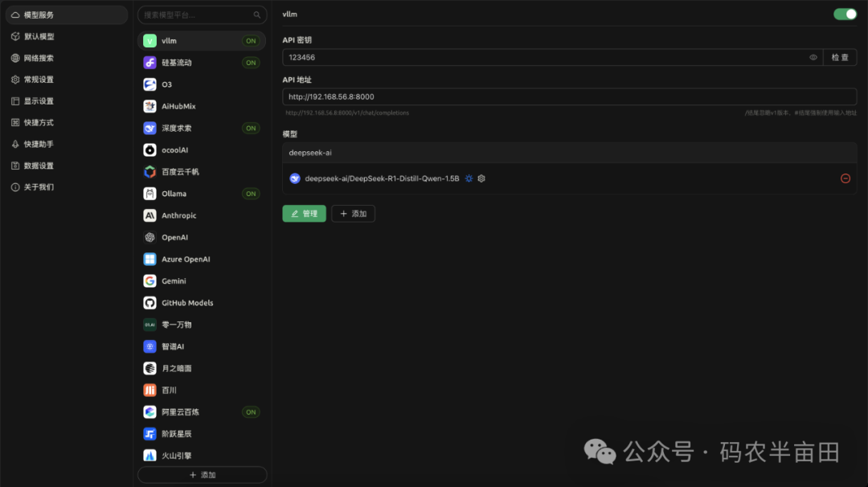
Task: Select the 硅基流动 provider icon
Action: (149, 63)
